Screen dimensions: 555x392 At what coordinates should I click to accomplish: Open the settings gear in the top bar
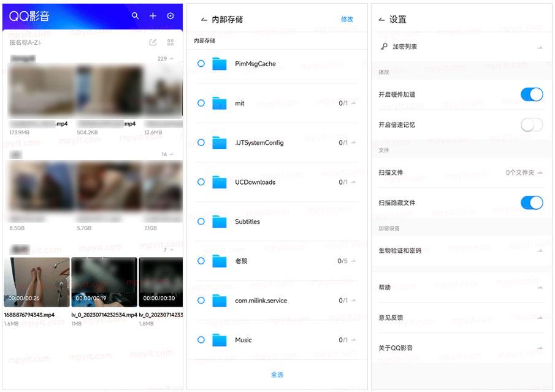click(170, 17)
